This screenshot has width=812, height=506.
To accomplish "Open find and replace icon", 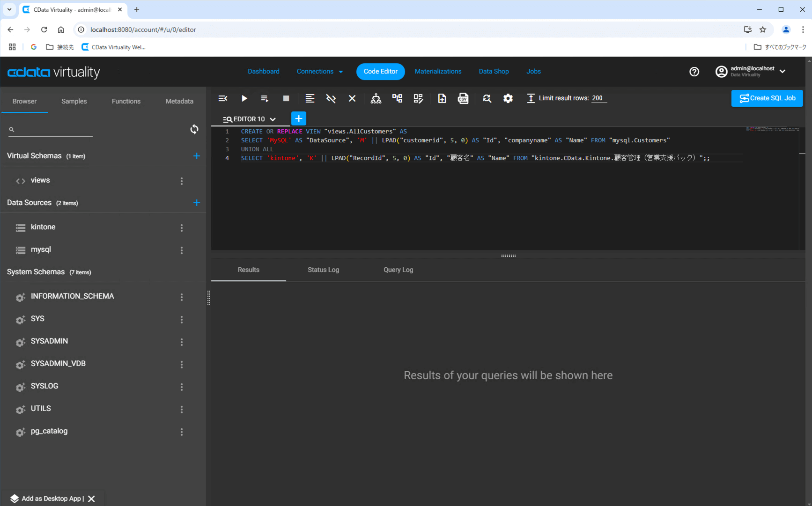I will tap(487, 98).
